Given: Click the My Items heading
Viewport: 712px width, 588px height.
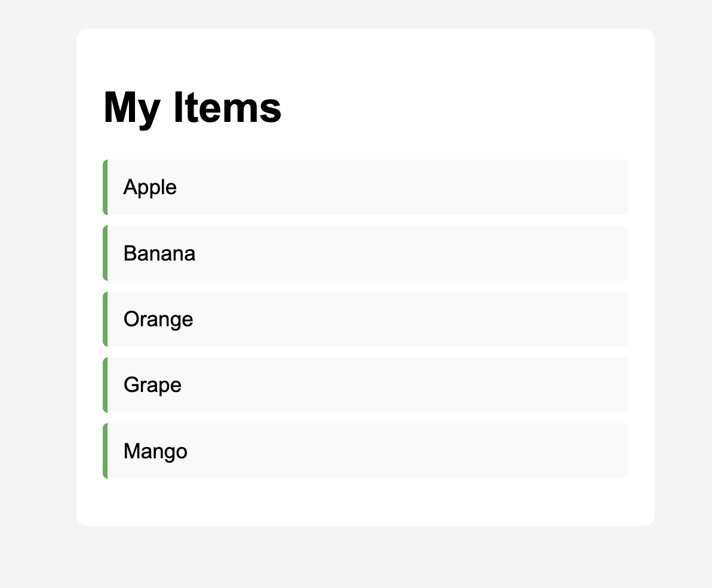Looking at the screenshot, I should click(192, 108).
